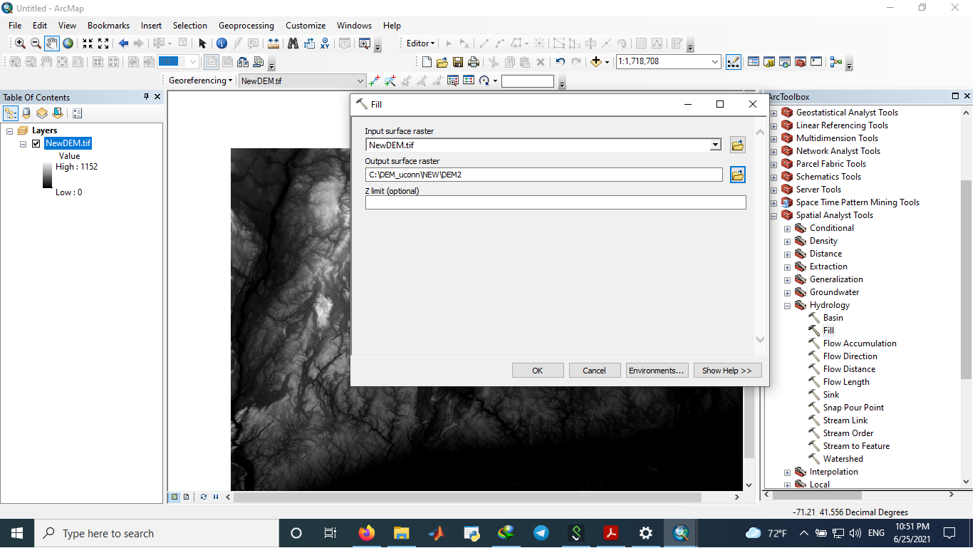Click the Full Extent globe icon
980x553 pixels.
pyautogui.click(x=68, y=43)
